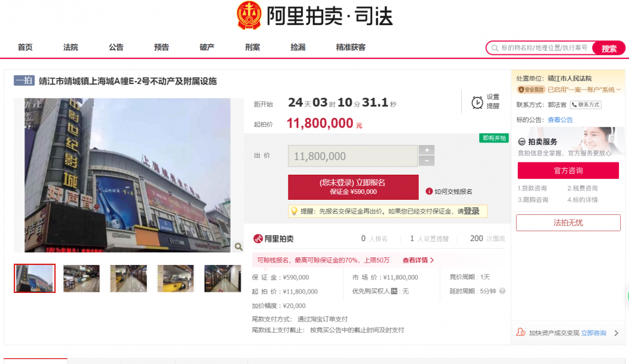Viewport: 629px width, 364px height.
Task: Decrease bid with the minus stepper
Action: (x=426, y=161)
